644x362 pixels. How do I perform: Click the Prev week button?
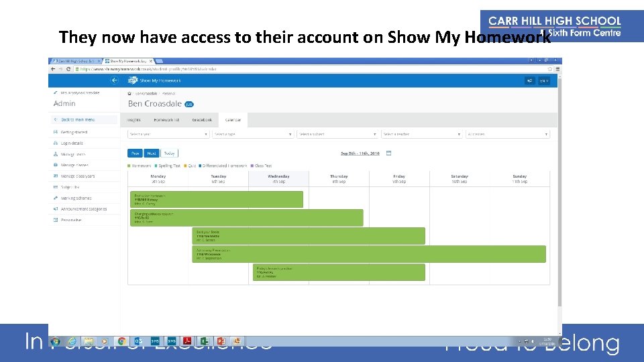135,153
